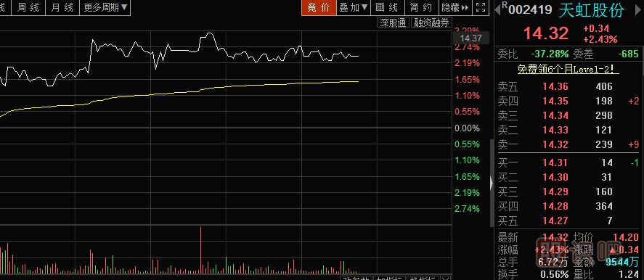The height and width of the screenshot is (280, 644).
Task: Switch to the 月线 monthly chart tab
Action: pyautogui.click(x=62, y=7)
